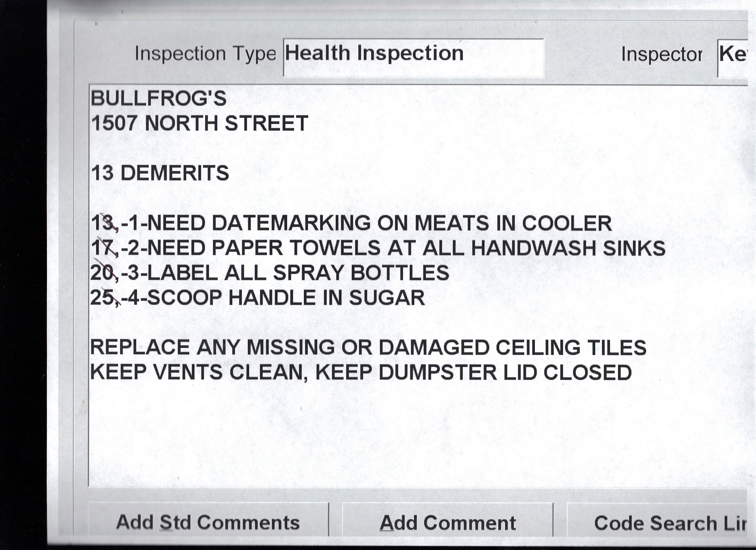
Task: Click the REPLACE ANY MISSING ceiling tiles line
Action: [x=368, y=348]
